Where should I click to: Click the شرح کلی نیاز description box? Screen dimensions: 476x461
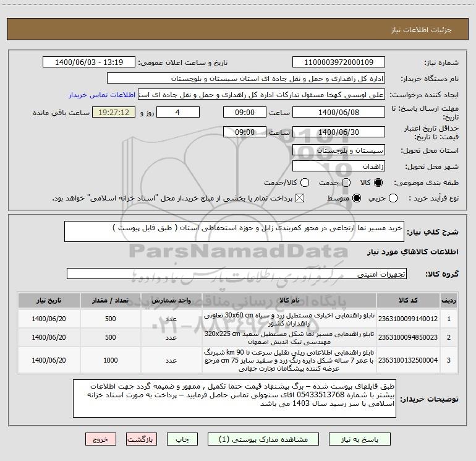pyautogui.click(x=234, y=231)
